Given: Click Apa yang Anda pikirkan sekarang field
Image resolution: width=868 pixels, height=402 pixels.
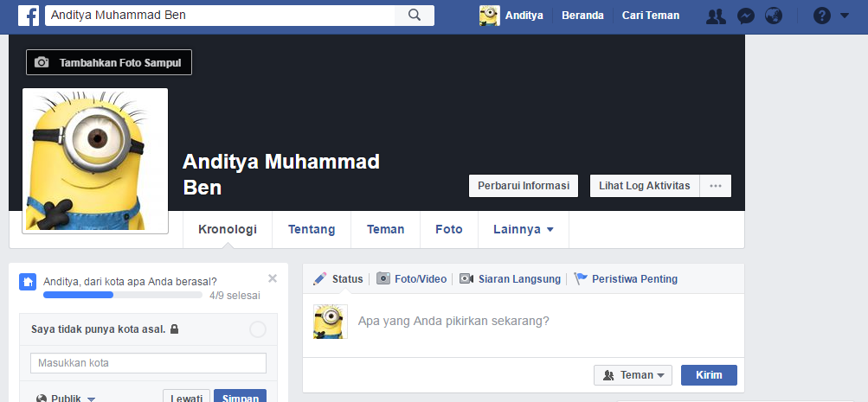Looking at the screenshot, I should coord(453,322).
